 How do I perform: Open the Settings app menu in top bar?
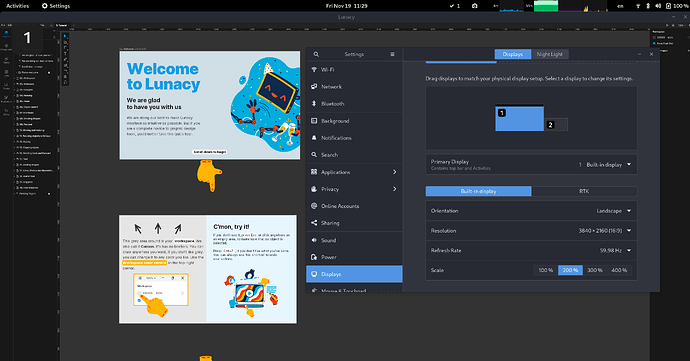[x=56, y=6]
